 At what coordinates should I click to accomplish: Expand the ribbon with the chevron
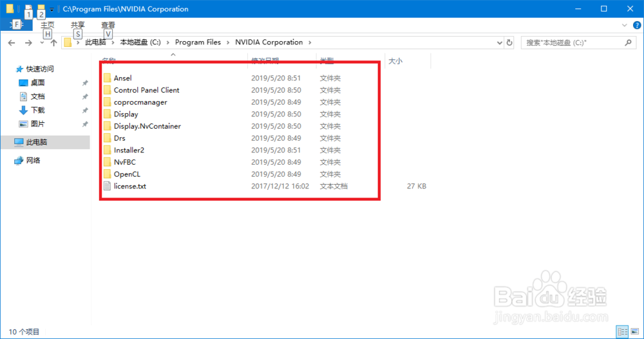624,25
